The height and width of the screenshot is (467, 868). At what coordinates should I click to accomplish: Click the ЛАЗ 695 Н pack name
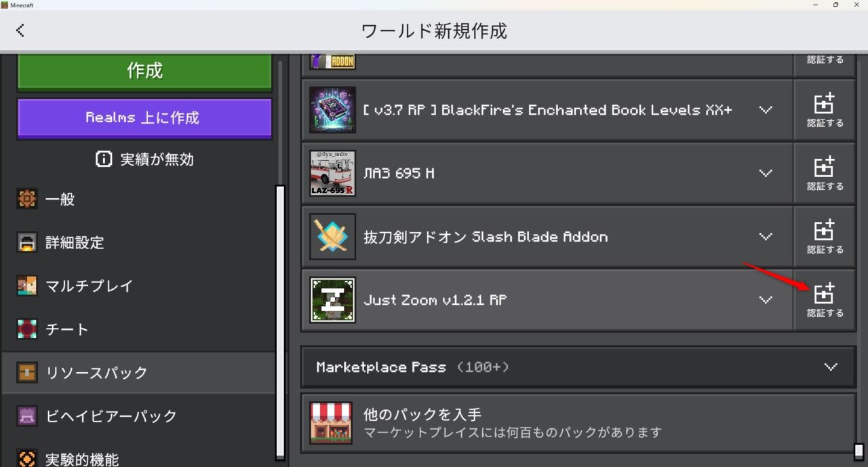(399, 173)
